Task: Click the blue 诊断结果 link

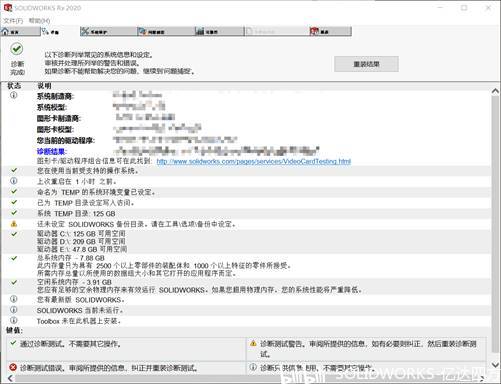Action: [x=52, y=152]
